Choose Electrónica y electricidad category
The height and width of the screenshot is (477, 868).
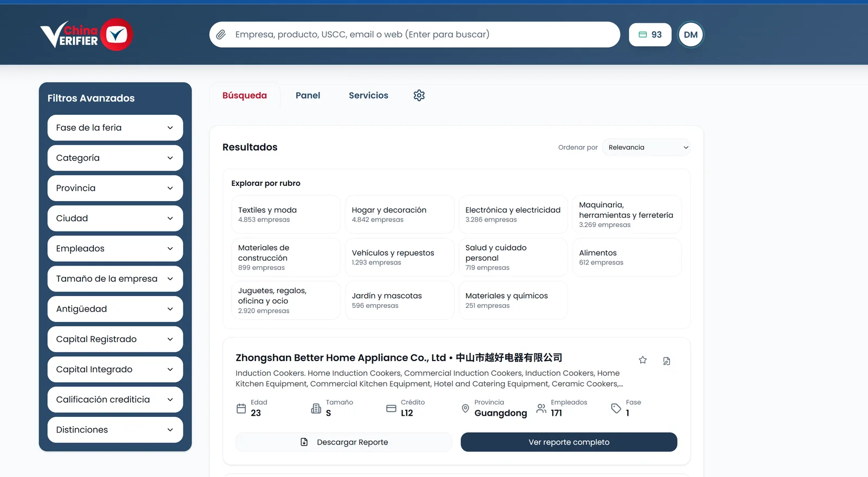point(513,215)
